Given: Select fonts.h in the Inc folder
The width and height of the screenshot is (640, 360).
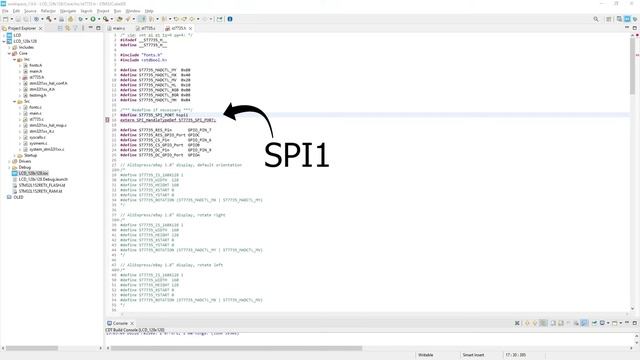Looking at the screenshot, I should coord(36,65).
